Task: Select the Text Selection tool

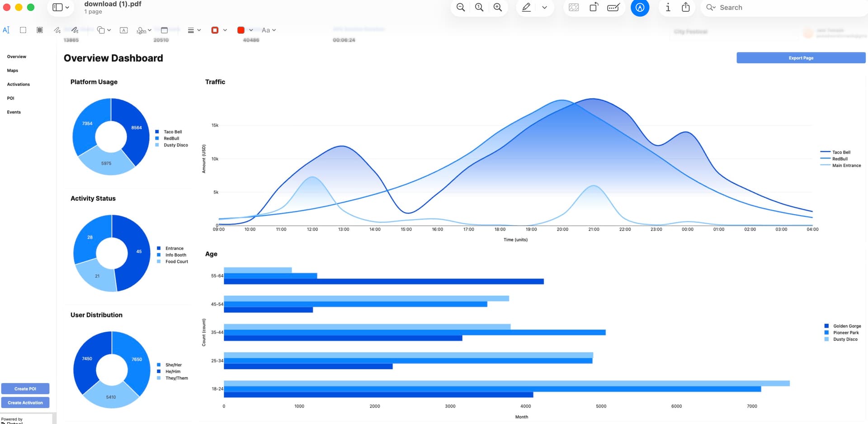Action: [x=6, y=30]
